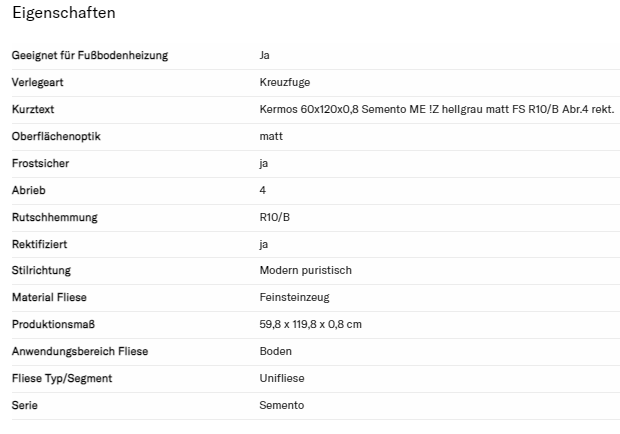Select the 'Feinsteinzeug' material value
Screen dimensions: 620x434
tap(294, 298)
